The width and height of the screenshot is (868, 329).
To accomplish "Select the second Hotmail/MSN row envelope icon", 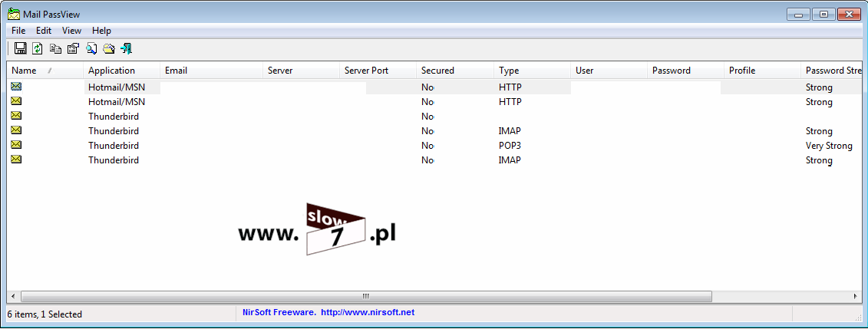I will point(16,101).
